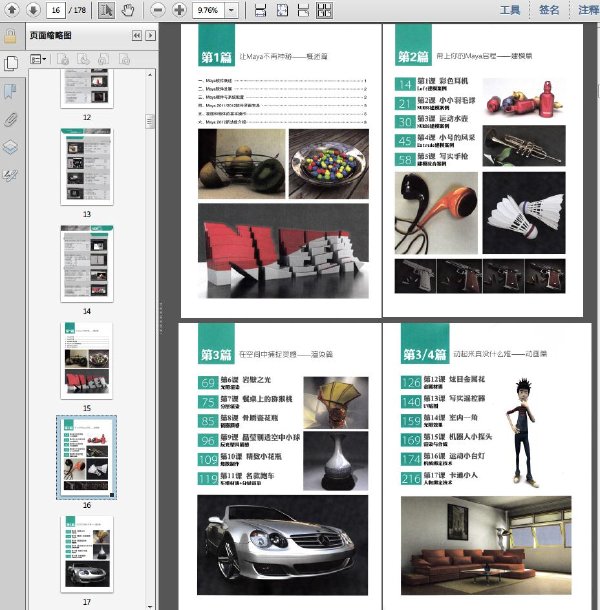Toggle the two-page view icon

click(x=325, y=10)
